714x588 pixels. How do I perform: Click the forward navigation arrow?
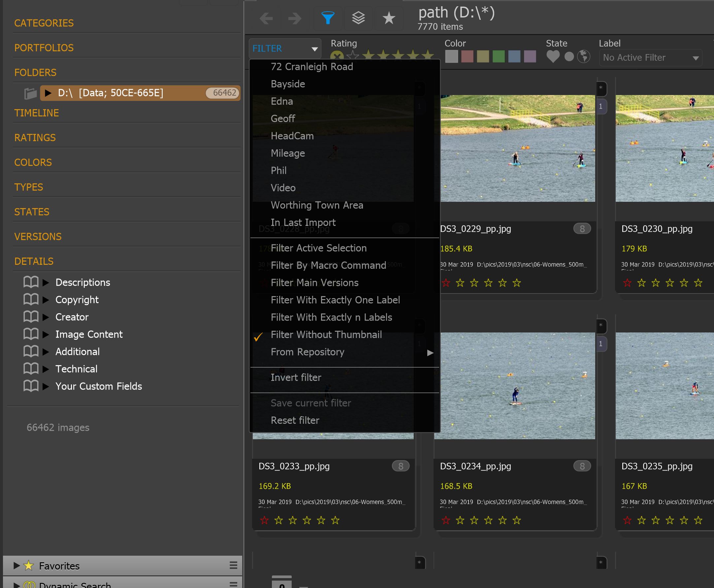pyautogui.click(x=295, y=18)
